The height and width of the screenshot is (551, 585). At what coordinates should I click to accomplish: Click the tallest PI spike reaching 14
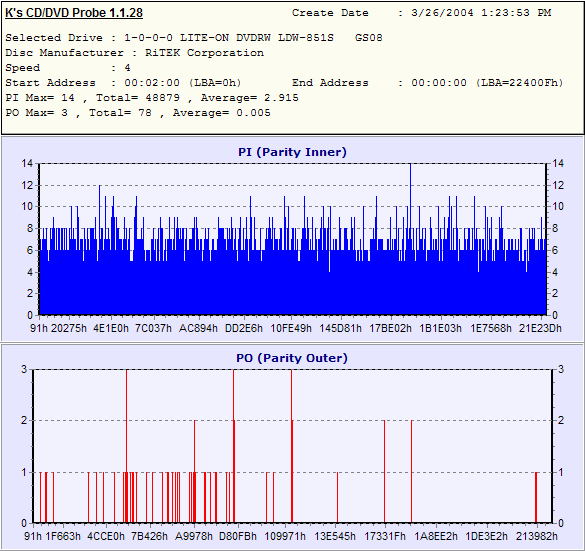(x=410, y=239)
